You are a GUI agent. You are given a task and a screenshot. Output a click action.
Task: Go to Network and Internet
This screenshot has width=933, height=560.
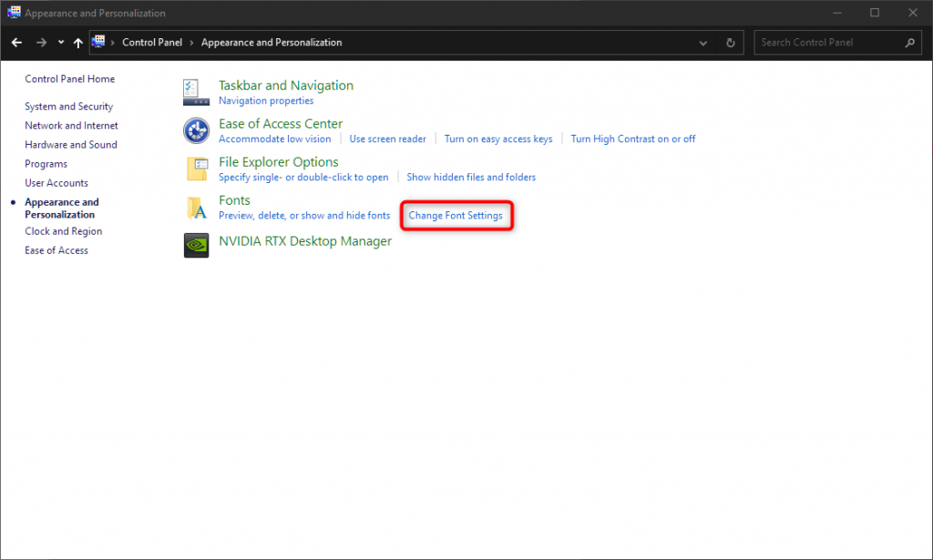pos(71,126)
